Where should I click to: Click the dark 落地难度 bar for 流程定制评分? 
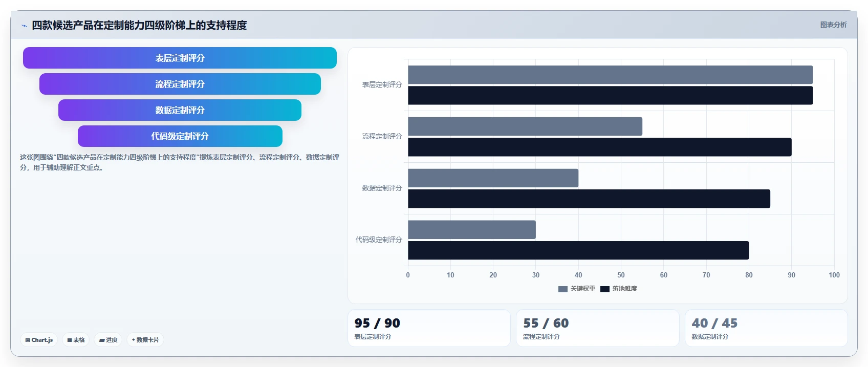tap(600, 147)
